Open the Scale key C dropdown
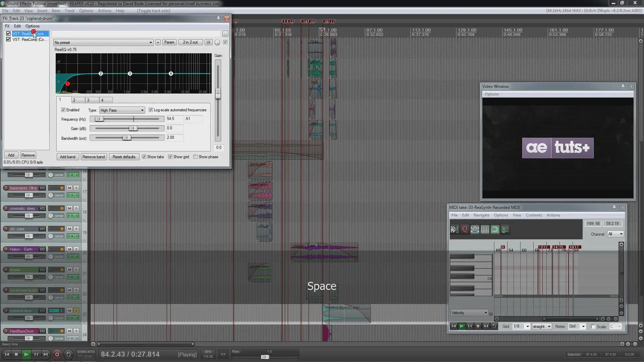 615,326
